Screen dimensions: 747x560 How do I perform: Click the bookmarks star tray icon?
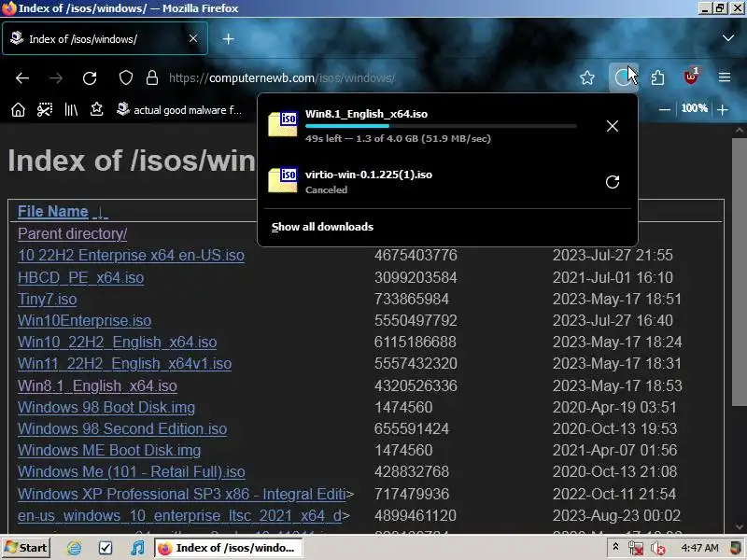pyautogui.click(x=97, y=110)
